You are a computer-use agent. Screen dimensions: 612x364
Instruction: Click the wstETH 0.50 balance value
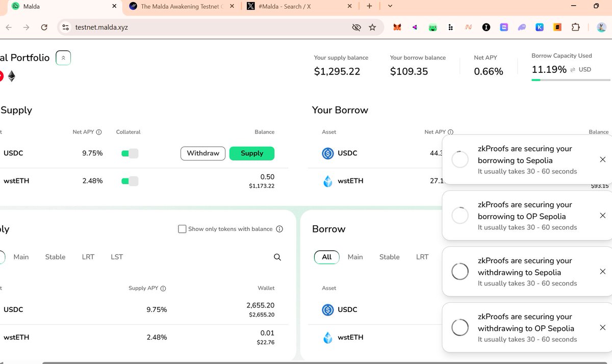coord(267,177)
